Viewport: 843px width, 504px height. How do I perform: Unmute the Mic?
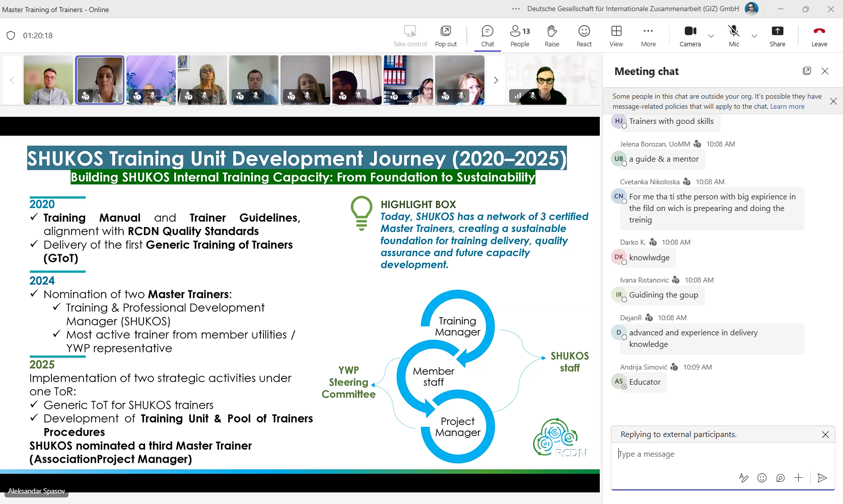click(x=734, y=36)
